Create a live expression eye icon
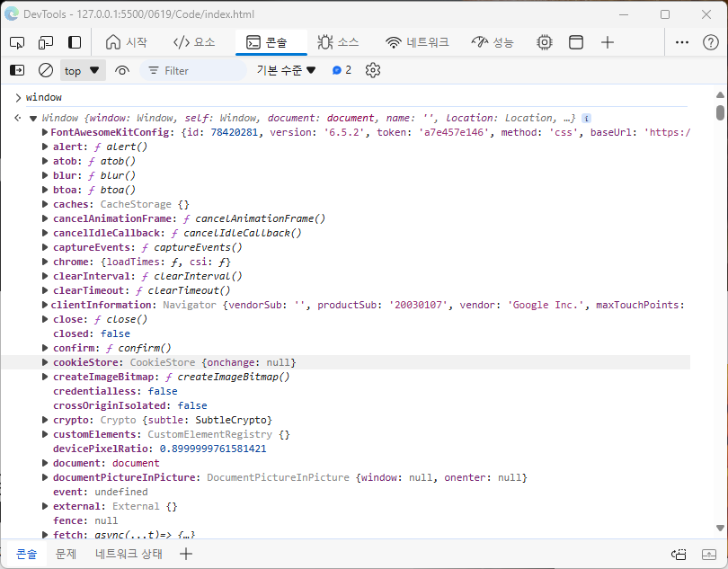The height and width of the screenshot is (569, 728). pos(122,71)
